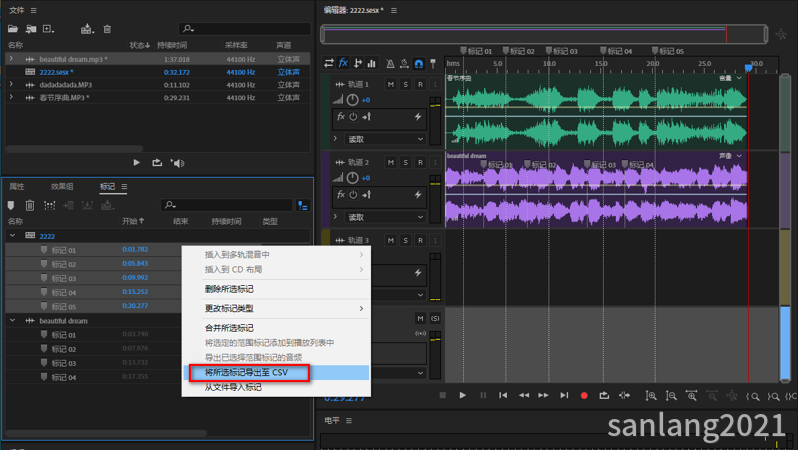Click the zoom in amplitude icon
Image resolution: width=798 pixels, height=450 pixels.
[x=650, y=396]
